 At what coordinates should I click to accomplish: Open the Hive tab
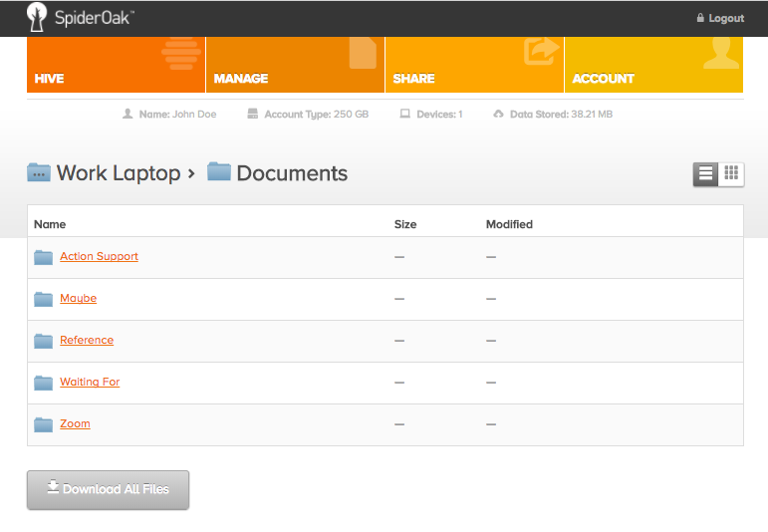116,65
